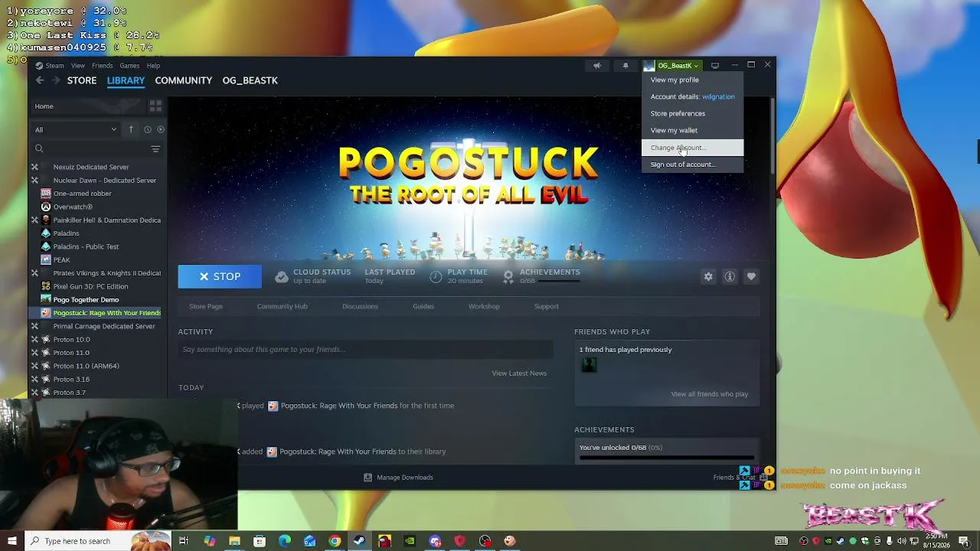Launch Google Chrome from the taskbar
Viewport: 980px width, 551px height.
click(335, 541)
